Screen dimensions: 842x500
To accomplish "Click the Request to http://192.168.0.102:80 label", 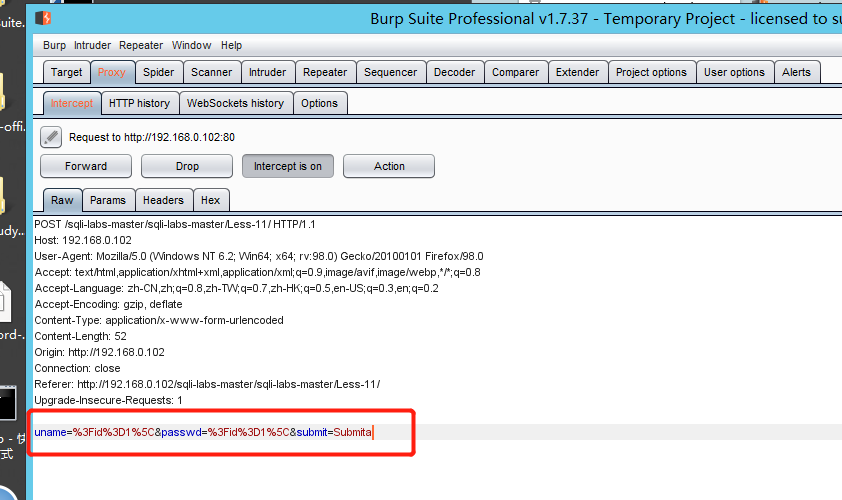I will [152, 137].
